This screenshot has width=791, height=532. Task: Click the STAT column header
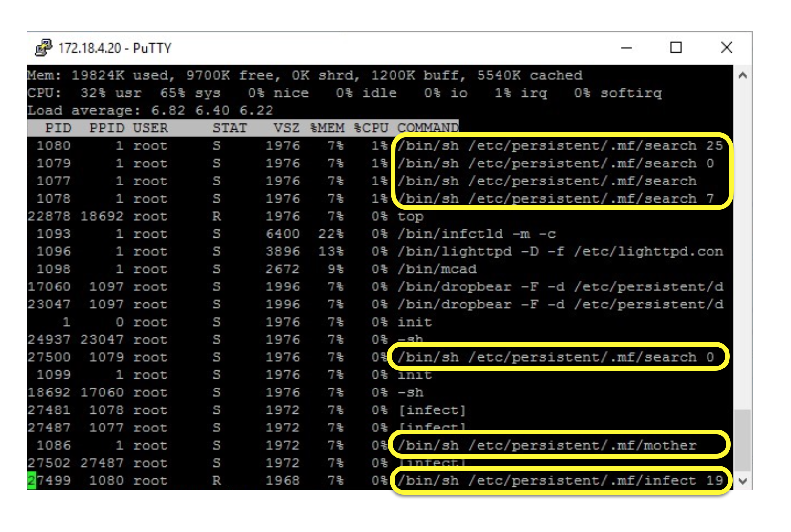(x=229, y=128)
